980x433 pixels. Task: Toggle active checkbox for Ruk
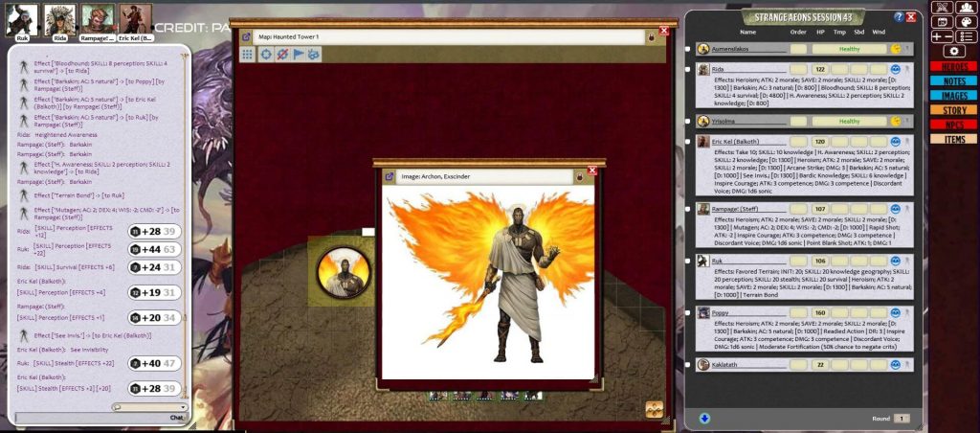tap(688, 261)
